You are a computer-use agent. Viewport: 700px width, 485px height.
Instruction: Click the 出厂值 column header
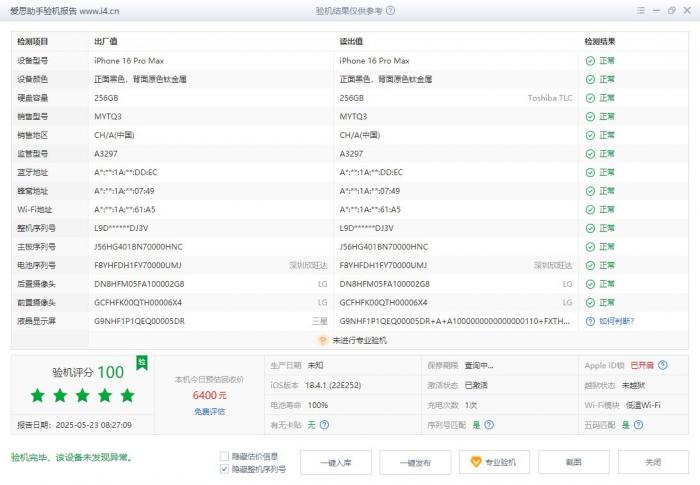pos(106,42)
